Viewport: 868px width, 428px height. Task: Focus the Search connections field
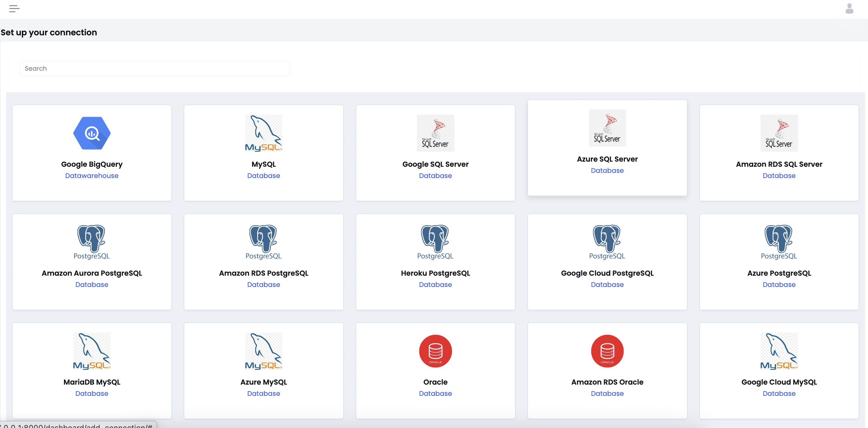click(x=155, y=68)
